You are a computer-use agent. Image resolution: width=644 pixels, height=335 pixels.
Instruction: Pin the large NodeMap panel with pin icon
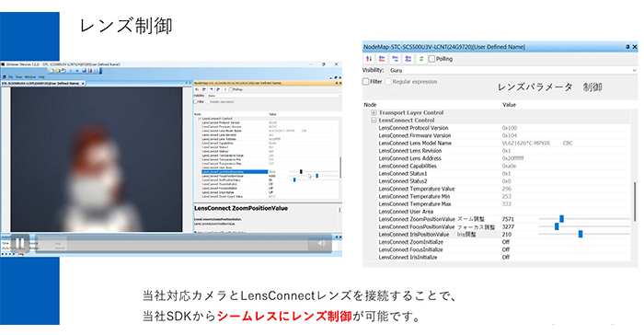(627, 47)
